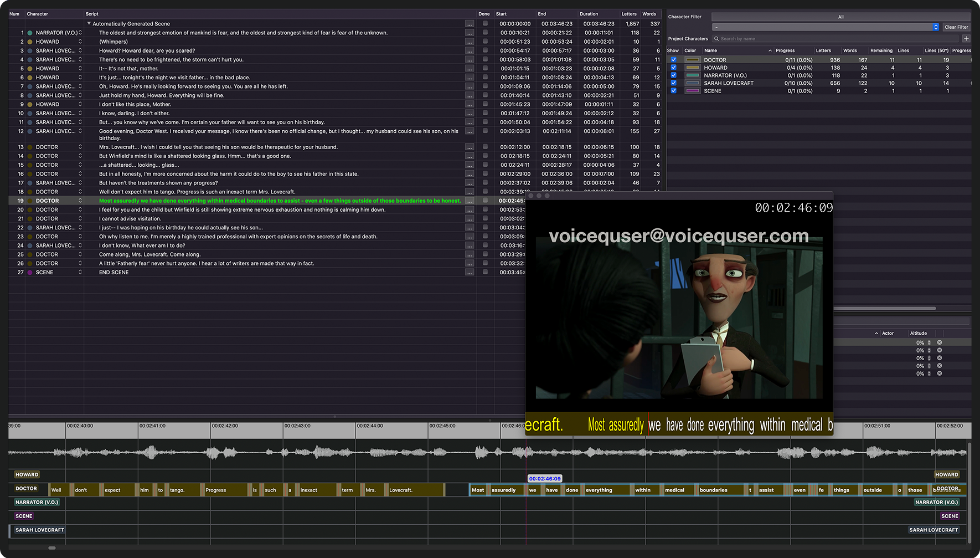Sort script table by Duration column
980x558 pixels.
(589, 14)
